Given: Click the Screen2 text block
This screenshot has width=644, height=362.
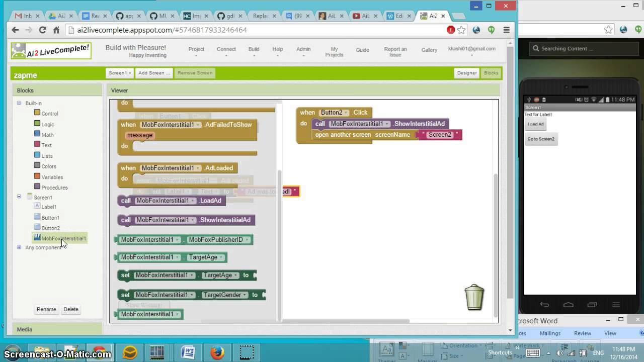Looking at the screenshot, I should tap(440, 135).
